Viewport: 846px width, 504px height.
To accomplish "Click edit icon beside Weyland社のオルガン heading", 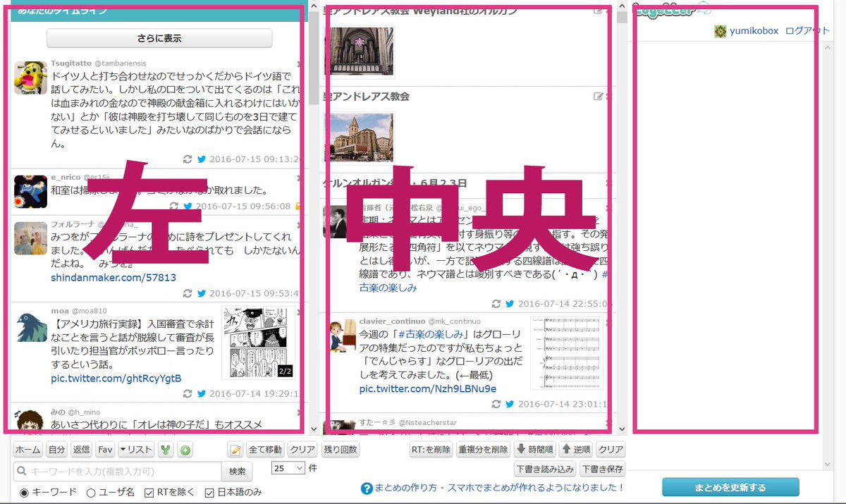I will (x=599, y=11).
